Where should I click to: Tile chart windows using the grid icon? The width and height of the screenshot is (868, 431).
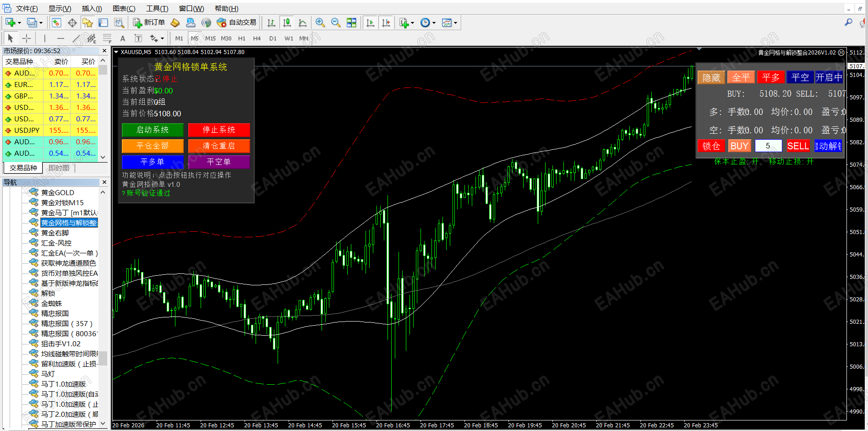coord(351,22)
